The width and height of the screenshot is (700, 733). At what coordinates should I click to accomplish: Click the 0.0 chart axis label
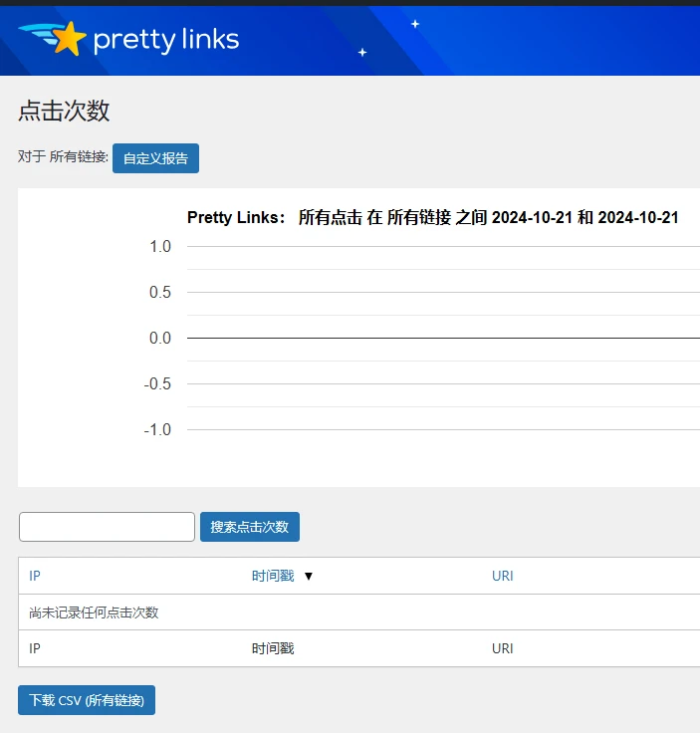pos(160,338)
